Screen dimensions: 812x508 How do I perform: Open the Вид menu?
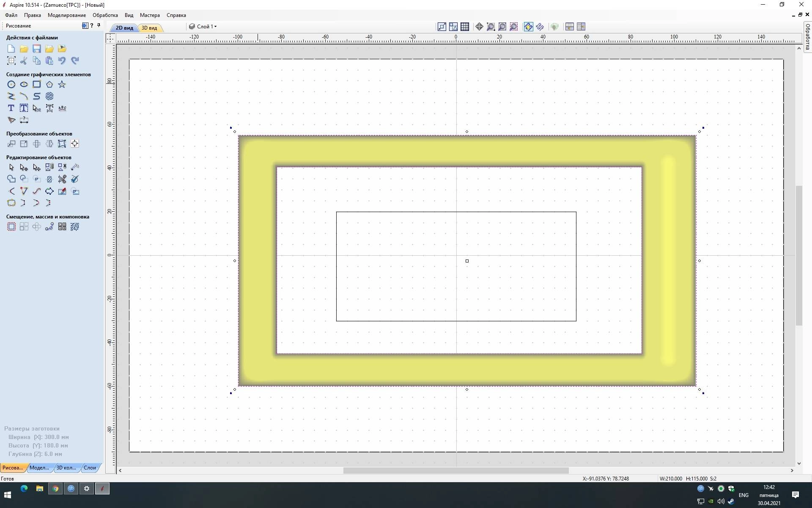click(x=129, y=15)
